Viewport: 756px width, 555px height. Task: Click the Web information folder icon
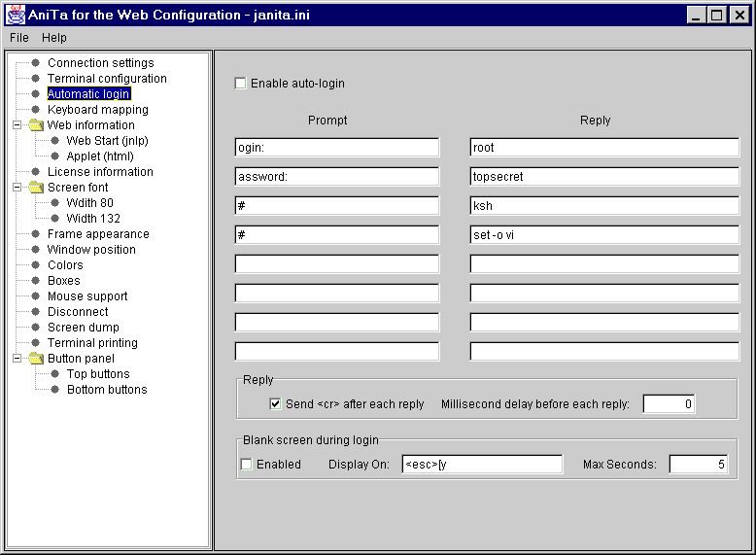(36, 125)
